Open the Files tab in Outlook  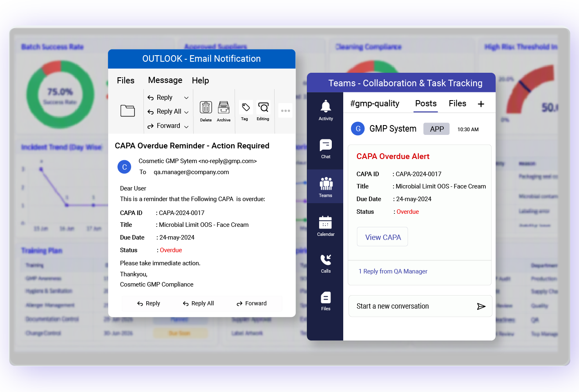coord(125,81)
